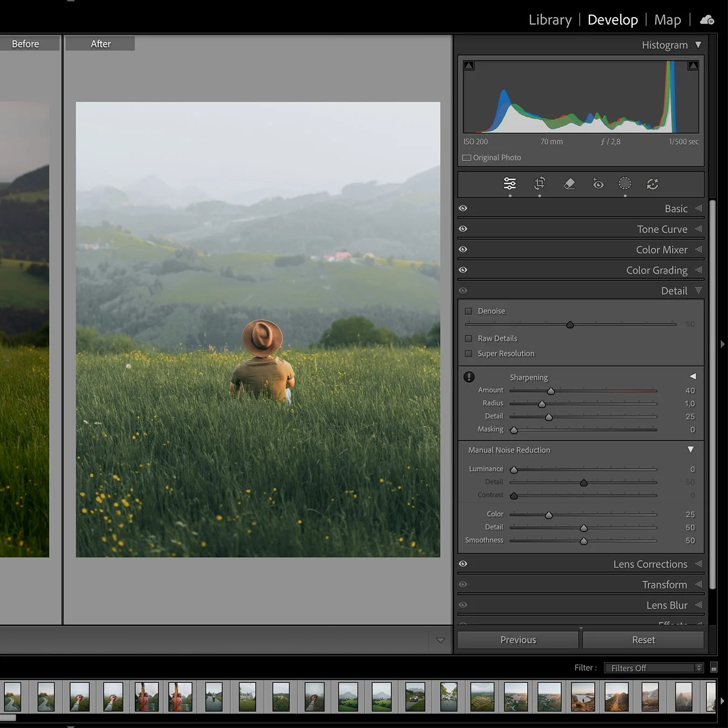Switch to the Map module
The width and height of the screenshot is (728, 728).
[x=668, y=20]
